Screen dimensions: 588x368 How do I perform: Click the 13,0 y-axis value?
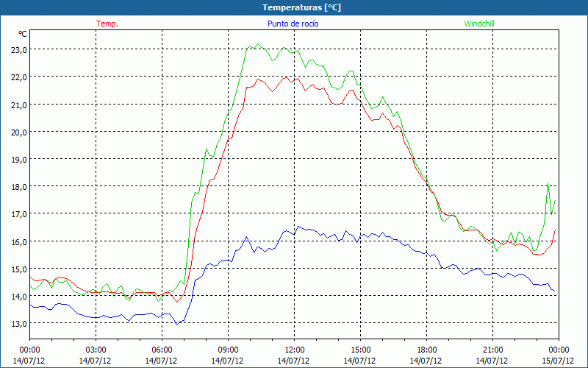pyautogui.click(x=18, y=324)
